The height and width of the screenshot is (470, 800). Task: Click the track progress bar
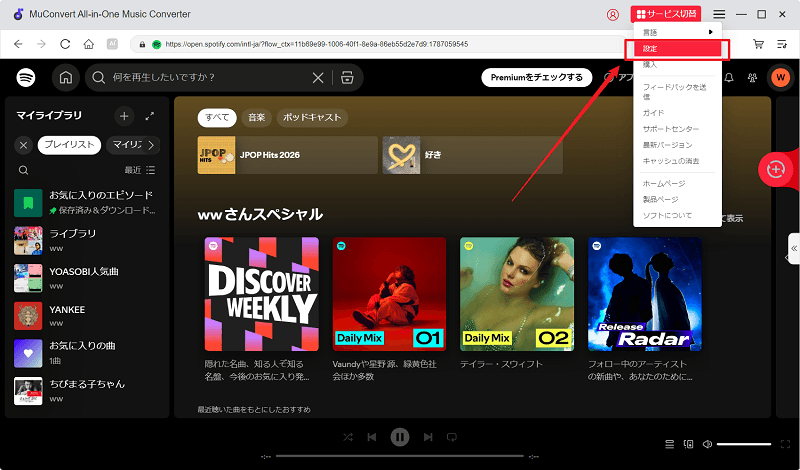click(400, 456)
